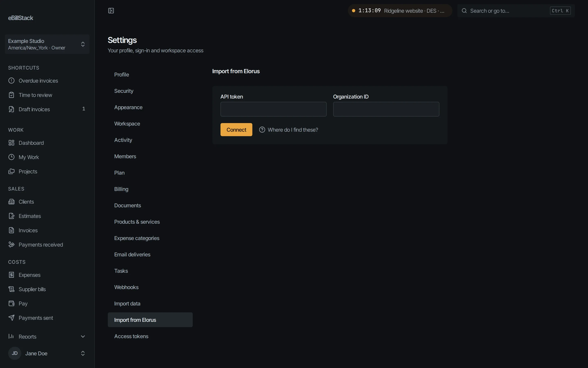Click the Reports bar chart icon

click(x=11, y=336)
